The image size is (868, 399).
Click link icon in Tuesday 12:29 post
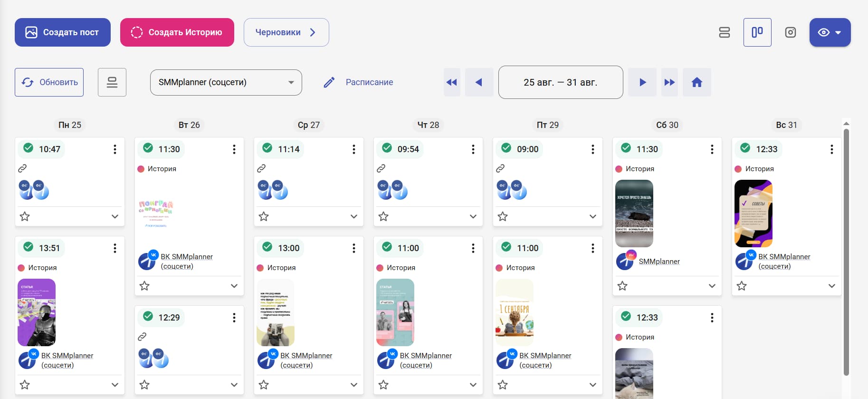[142, 337]
